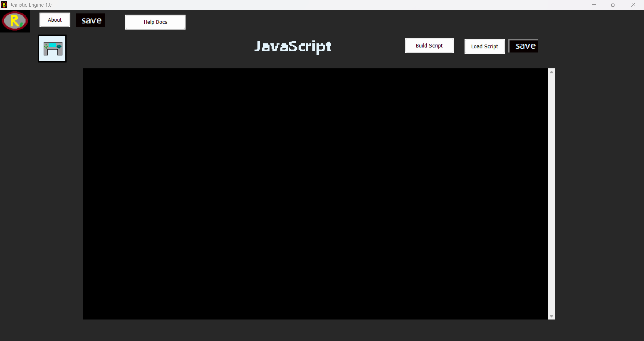
Task: Open the About dialog
Action: pyautogui.click(x=55, y=20)
